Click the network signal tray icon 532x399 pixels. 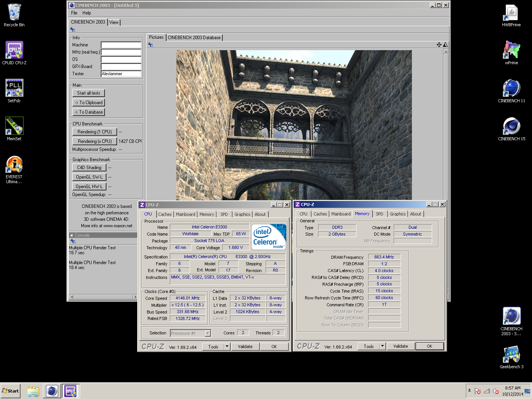487,391
